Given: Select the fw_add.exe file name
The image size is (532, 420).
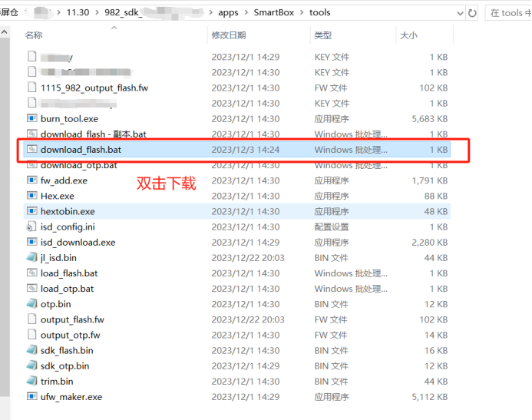Looking at the screenshot, I should [x=64, y=180].
